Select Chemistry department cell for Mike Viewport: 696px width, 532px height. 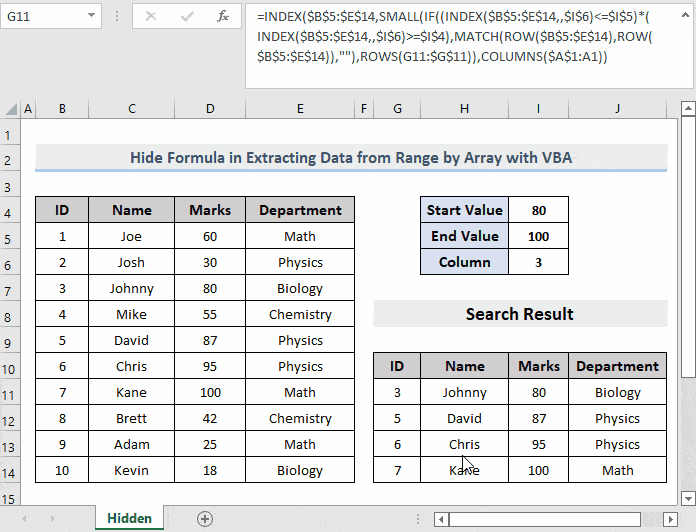pyautogui.click(x=300, y=314)
